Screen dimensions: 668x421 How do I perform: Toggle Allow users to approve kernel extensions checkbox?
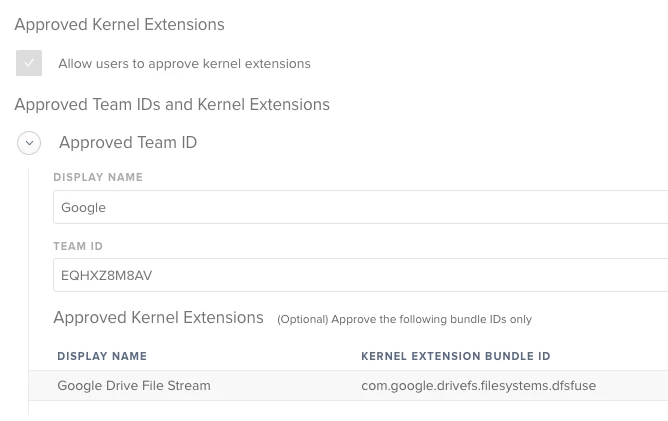29,63
